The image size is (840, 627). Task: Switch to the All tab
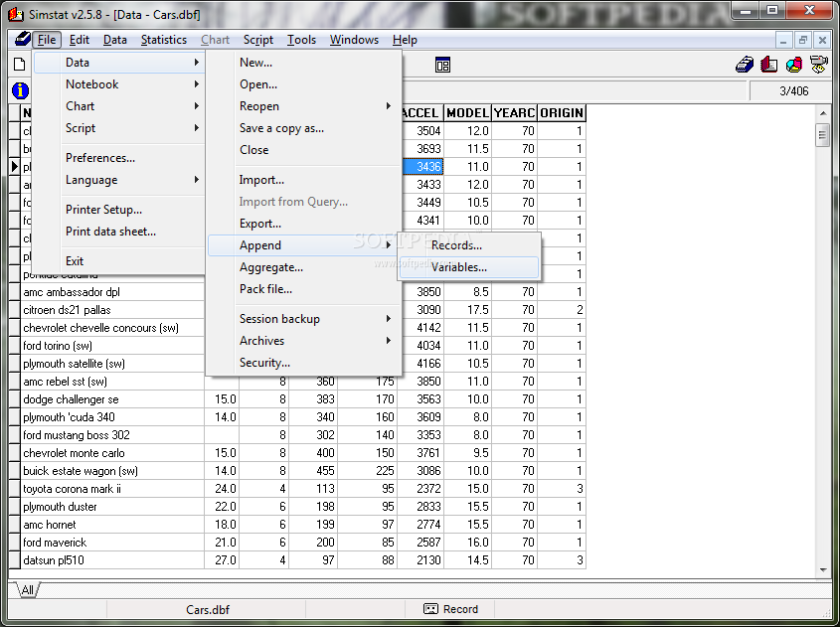tap(27, 590)
